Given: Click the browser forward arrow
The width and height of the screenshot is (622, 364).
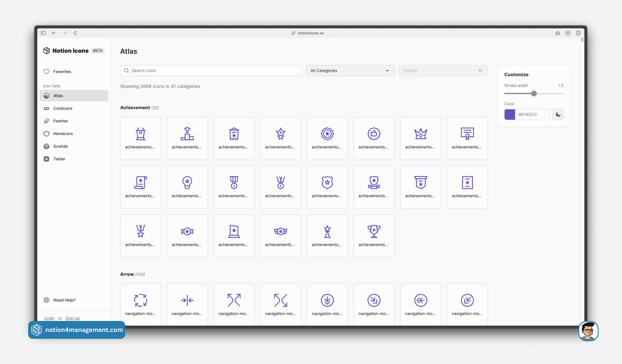Looking at the screenshot, I should click(64, 33).
